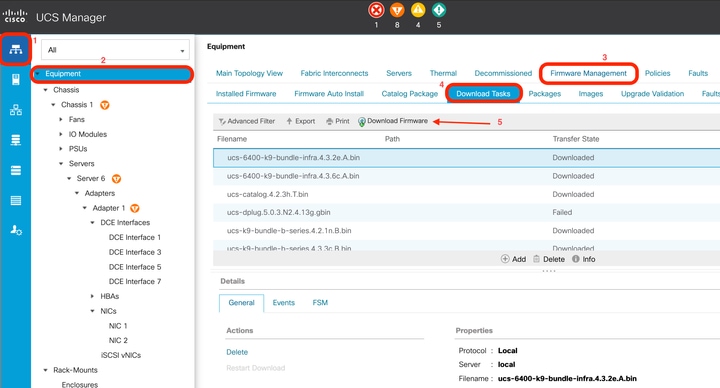This screenshot has width=720, height=388.
Task: Collapse the Adapters tree node
Action: [77, 193]
